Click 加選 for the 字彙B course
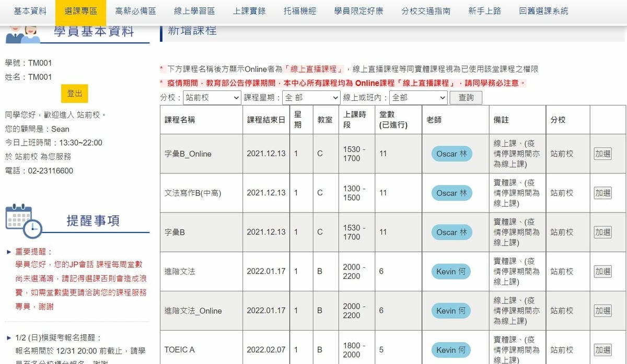The width and height of the screenshot is (627, 364). coord(602,232)
